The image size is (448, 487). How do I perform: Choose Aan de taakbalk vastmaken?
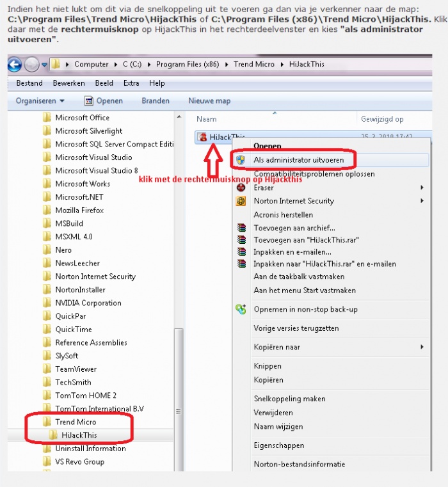(299, 276)
